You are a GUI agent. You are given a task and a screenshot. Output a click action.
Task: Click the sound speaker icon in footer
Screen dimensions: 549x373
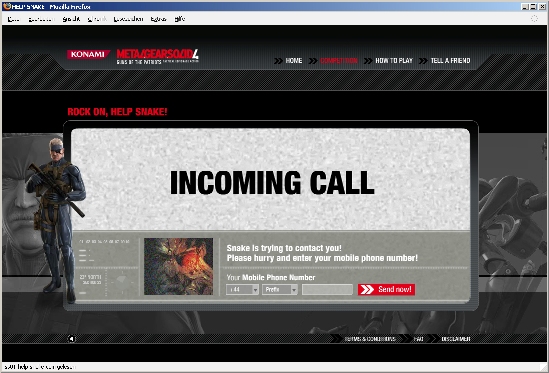point(71,339)
